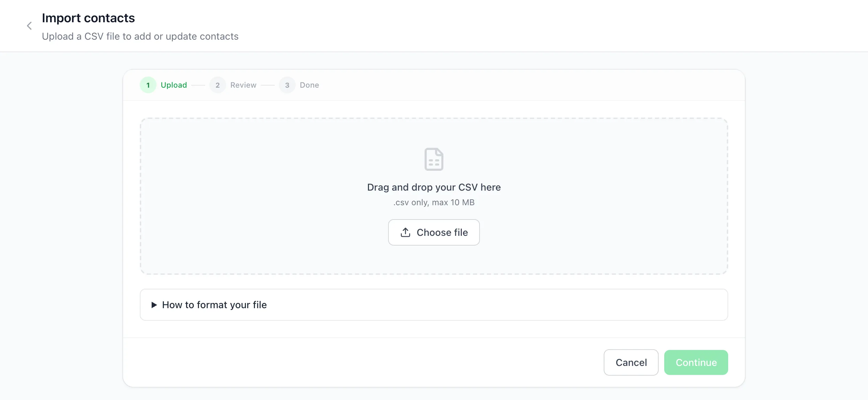
Task: Expand the How to format your file triangle
Action: click(154, 305)
